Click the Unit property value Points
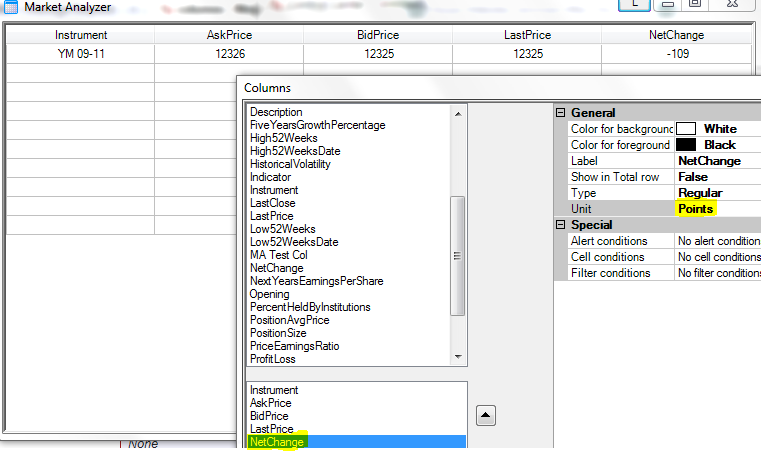This screenshot has width=761, height=451. click(x=717, y=209)
